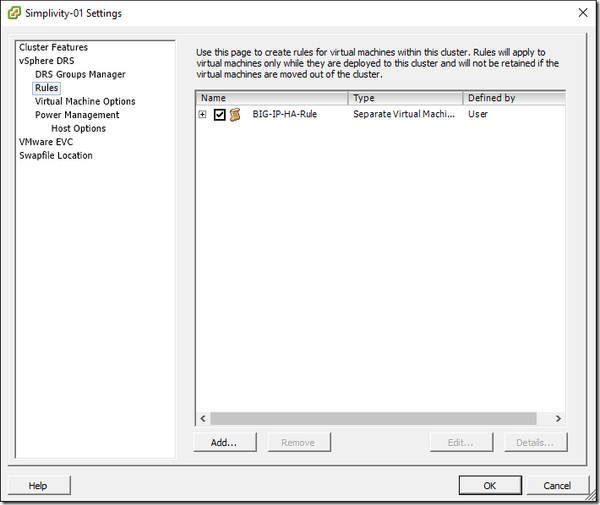The height and width of the screenshot is (505, 600).
Task: Open Host Options under Power Management
Action: pos(78,128)
